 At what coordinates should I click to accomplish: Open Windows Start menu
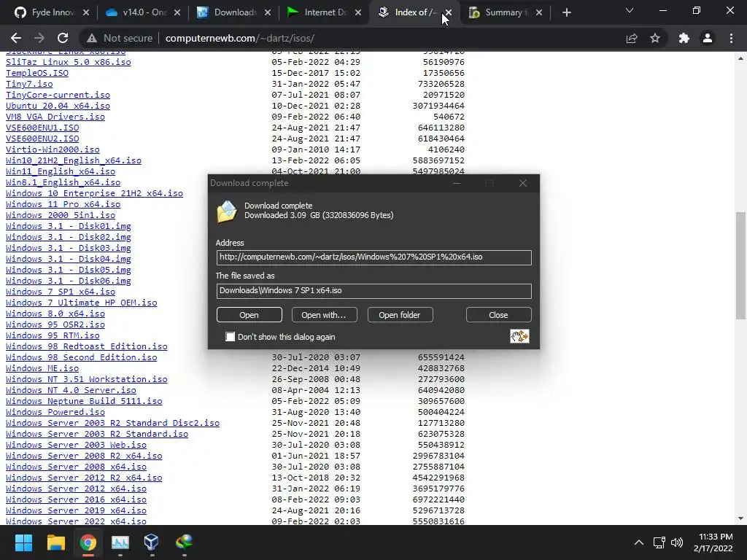pyautogui.click(x=23, y=542)
